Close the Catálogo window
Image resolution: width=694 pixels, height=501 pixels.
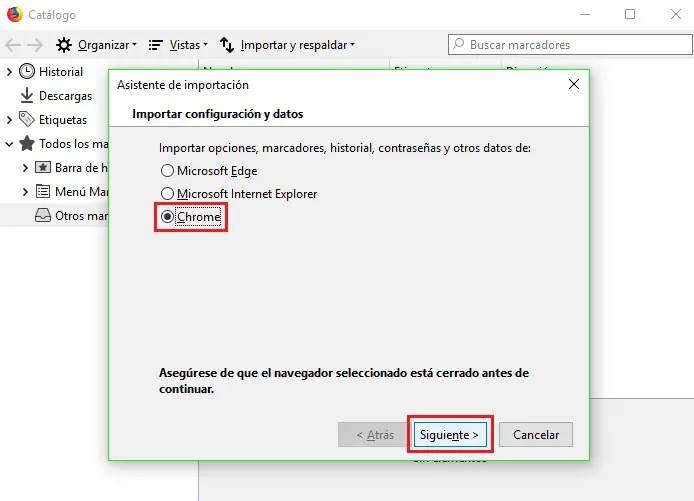tap(675, 14)
